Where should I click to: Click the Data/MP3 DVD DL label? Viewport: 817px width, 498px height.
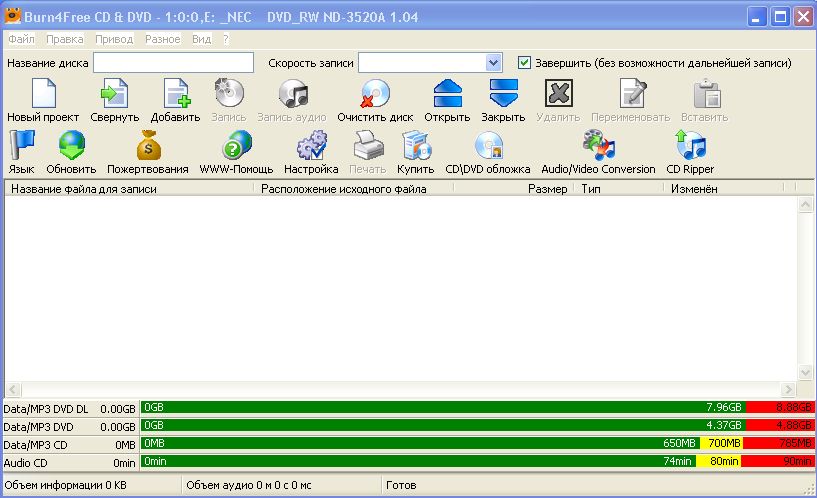click(46, 409)
